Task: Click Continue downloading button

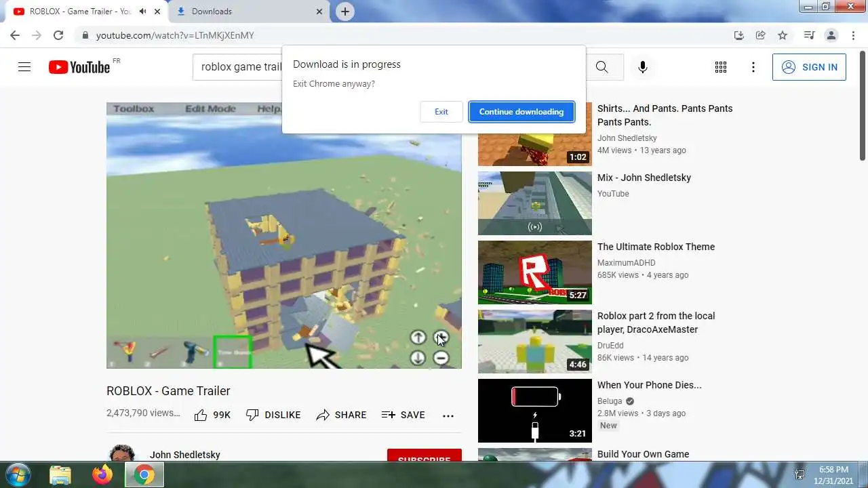Action: tap(521, 112)
